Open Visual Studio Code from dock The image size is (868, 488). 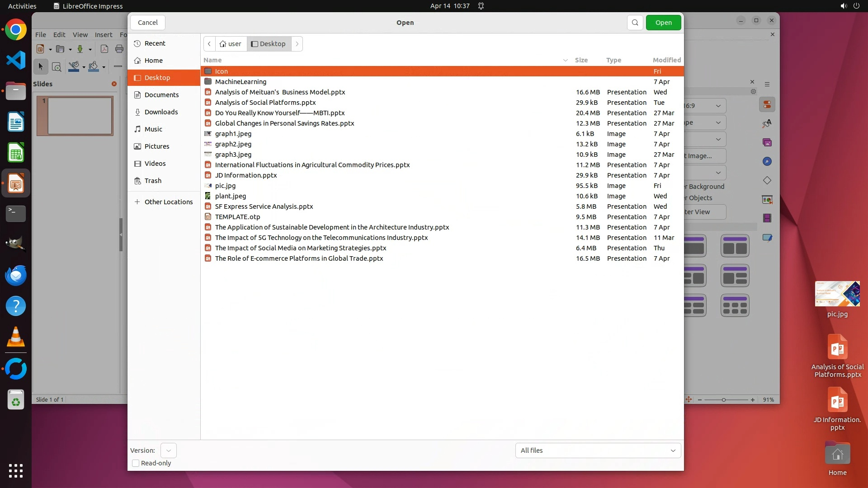(x=16, y=60)
